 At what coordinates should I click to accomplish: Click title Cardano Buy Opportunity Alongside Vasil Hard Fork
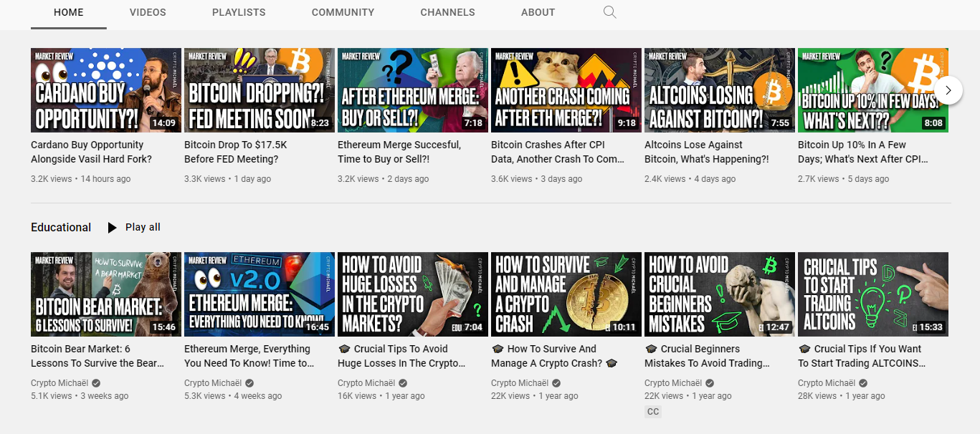pos(92,152)
